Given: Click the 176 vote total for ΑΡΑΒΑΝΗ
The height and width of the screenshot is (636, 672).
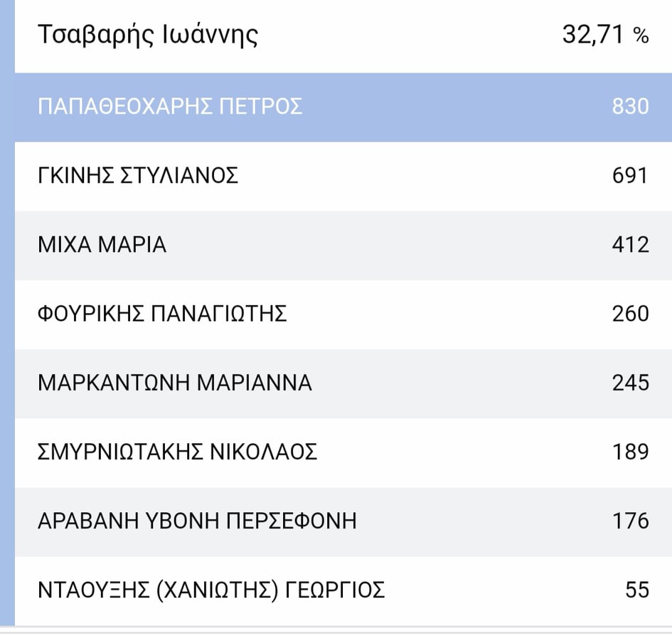Looking at the screenshot, I should coord(630,520).
